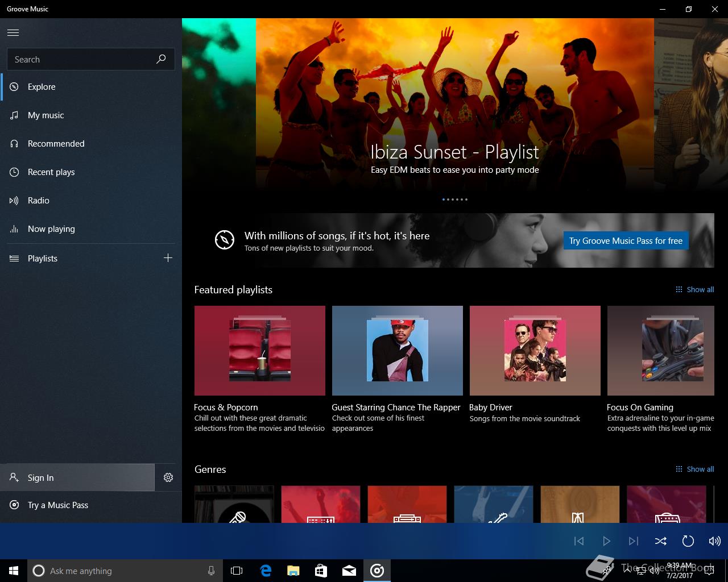Image resolution: width=728 pixels, height=582 pixels.
Task: Open the Focus & Popcorn playlist thumbnail
Action: [x=260, y=351]
